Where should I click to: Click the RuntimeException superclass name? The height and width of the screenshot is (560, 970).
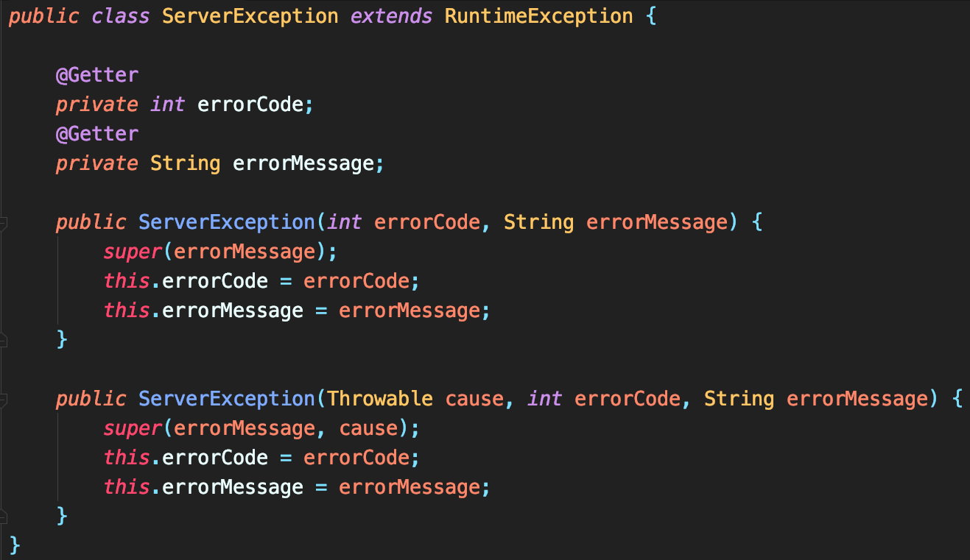538,16
